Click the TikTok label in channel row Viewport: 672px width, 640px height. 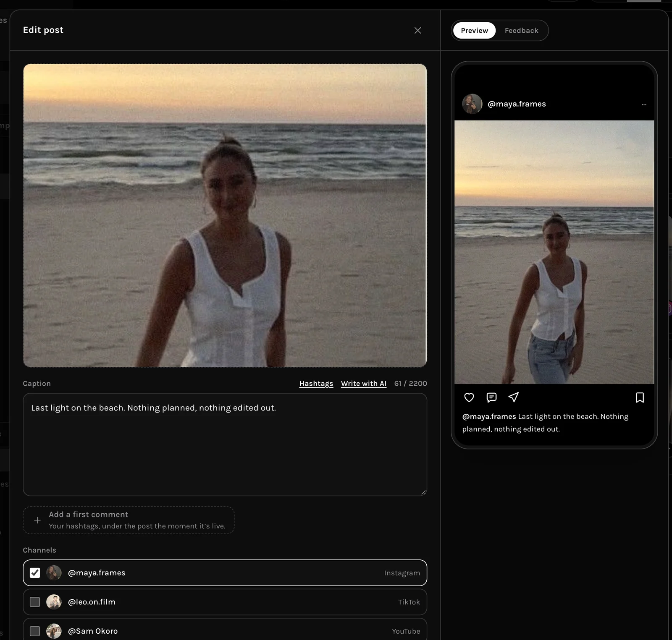[x=409, y=602]
